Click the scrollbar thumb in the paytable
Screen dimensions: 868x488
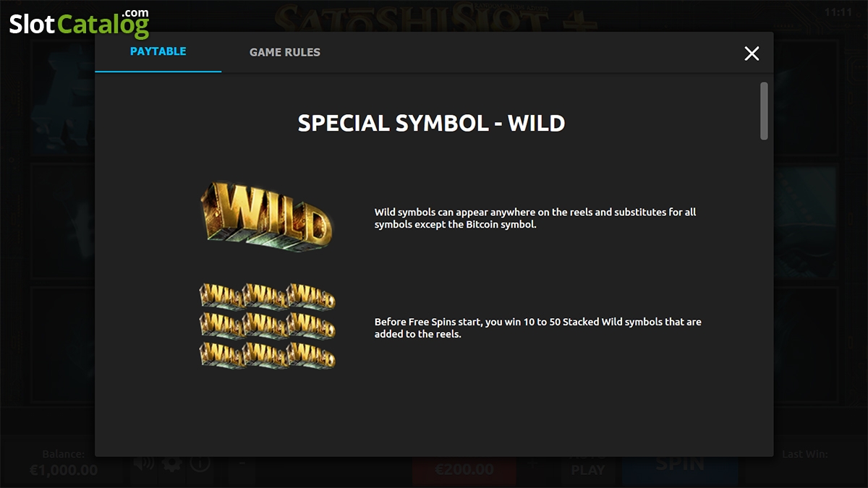[764, 111]
